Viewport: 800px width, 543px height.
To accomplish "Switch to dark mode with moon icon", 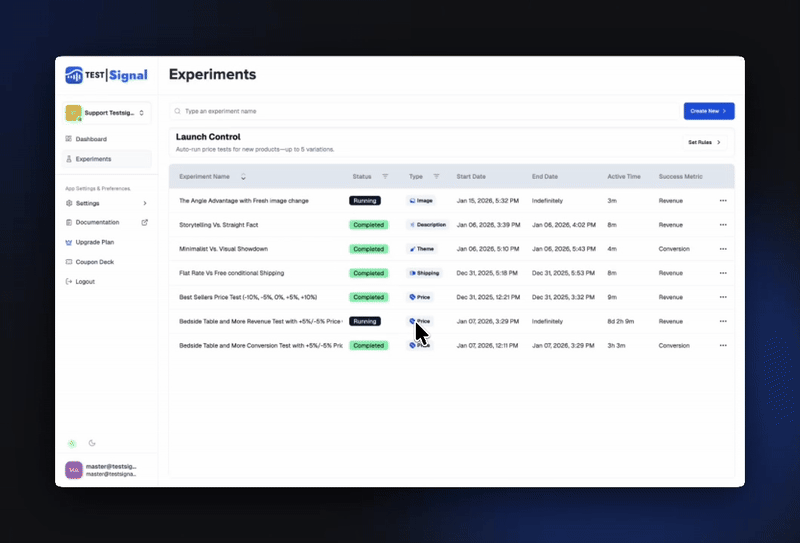I will pos(92,443).
